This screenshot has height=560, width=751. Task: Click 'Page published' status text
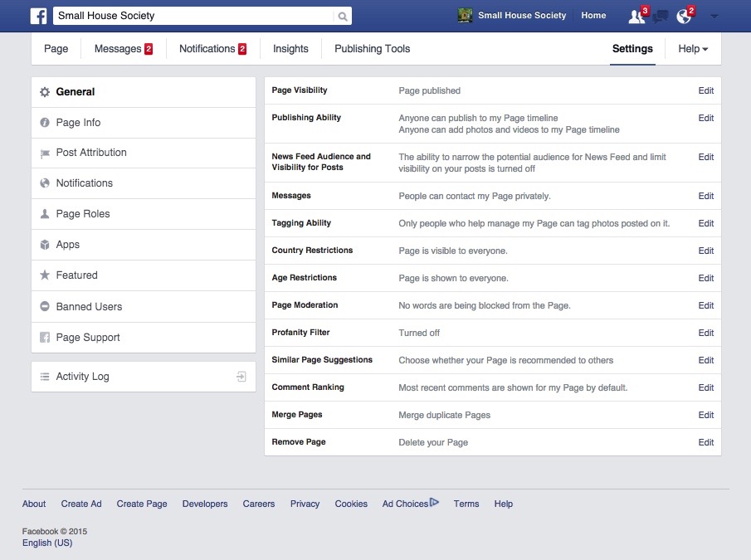coord(430,91)
